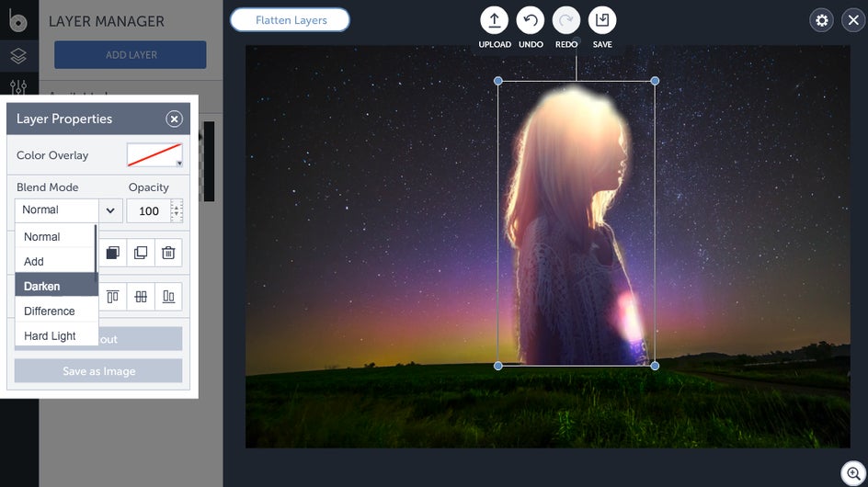Image resolution: width=868 pixels, height=487 pixels.
Task: Click the LAYER MANAGER heading
Action: tap(107, 21)
